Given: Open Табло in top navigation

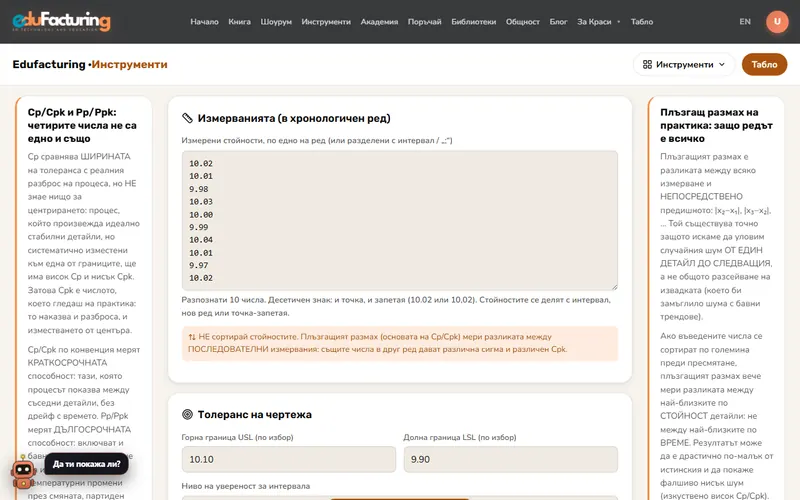Looking at the screenshot, I should click(x=642, y=21).
